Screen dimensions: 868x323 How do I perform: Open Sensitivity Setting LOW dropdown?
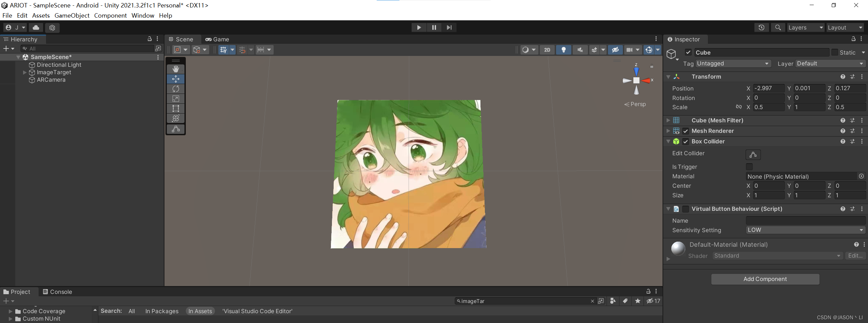point(806,230)
